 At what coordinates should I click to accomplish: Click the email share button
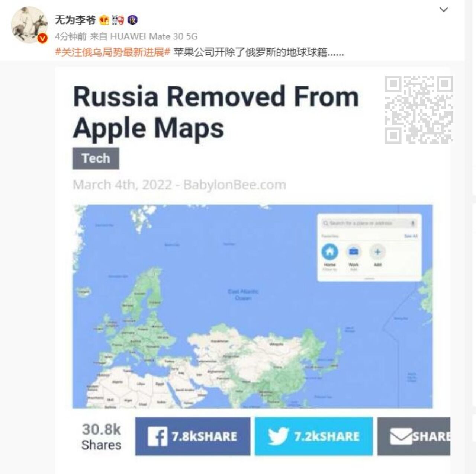tap(414, 436)
